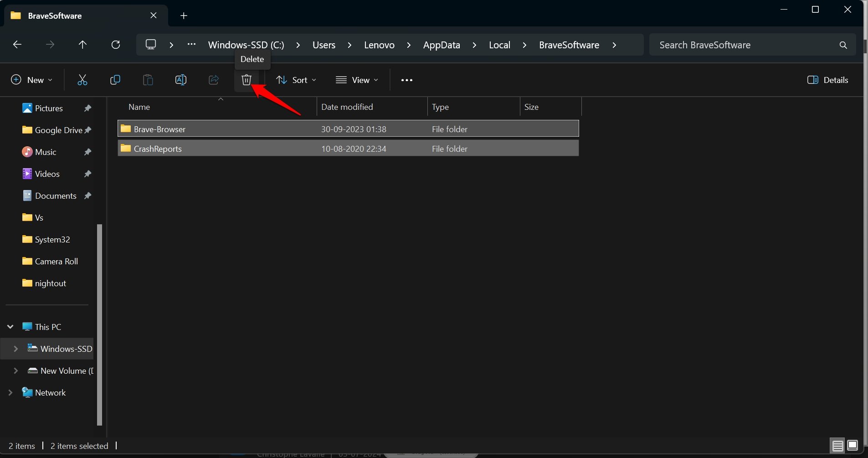Click the Cut scissors icon
This screenshot has height=458, width=868.
(82, 80)
